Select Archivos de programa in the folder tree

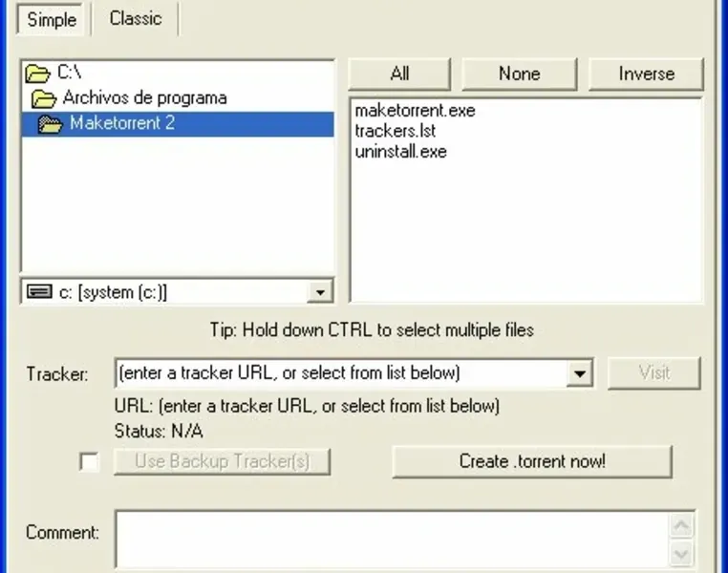point(178,98)
